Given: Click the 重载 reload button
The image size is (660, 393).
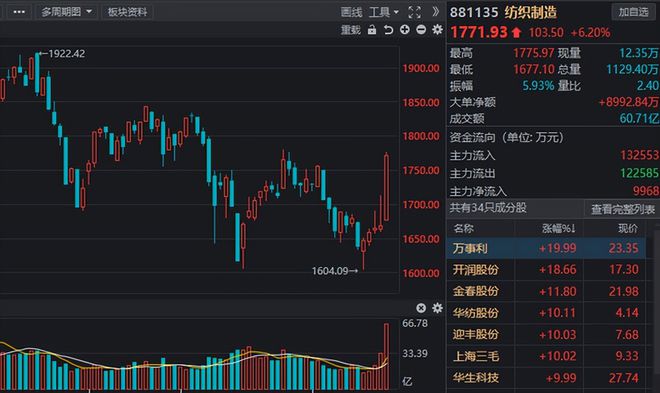Looking at the screenshot, I should pyautogui.click(x=351, y=30).
